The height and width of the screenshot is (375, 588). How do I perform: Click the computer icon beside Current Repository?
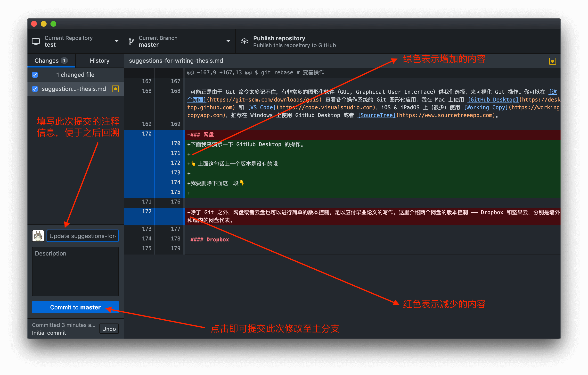point(36,42)
